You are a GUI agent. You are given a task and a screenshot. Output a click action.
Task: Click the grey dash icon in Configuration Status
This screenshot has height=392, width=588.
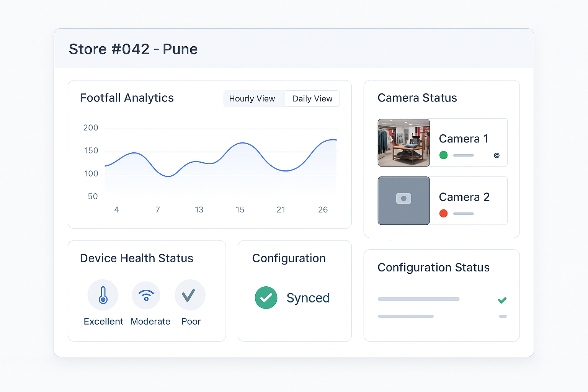503,316
